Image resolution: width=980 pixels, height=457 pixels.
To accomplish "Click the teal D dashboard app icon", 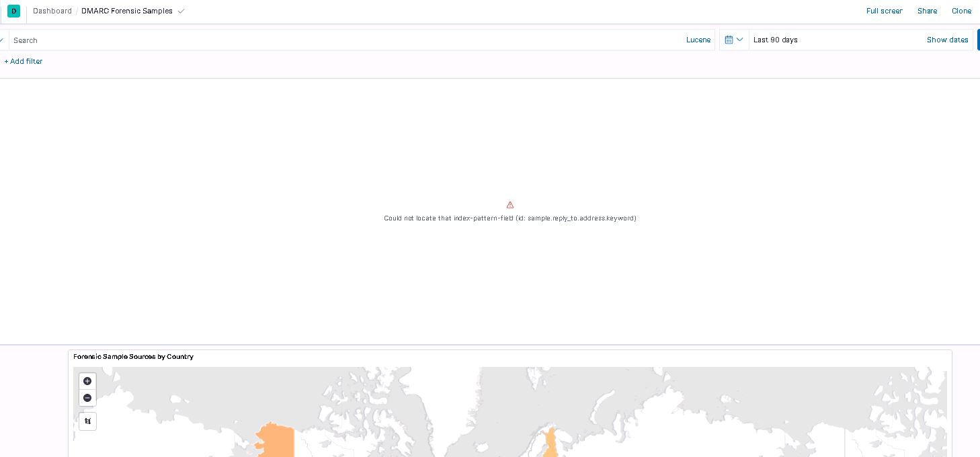I will click(x=13, y=11).
